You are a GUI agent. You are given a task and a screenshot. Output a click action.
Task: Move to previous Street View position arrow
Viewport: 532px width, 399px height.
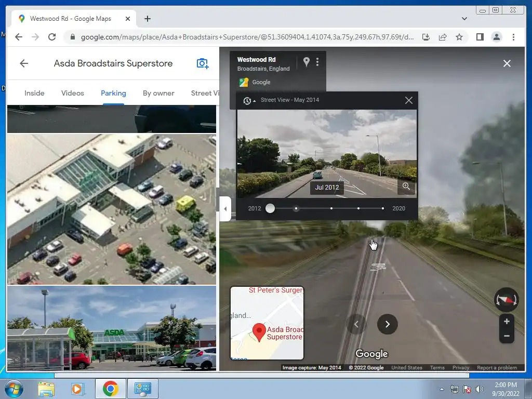click(356, 324)
